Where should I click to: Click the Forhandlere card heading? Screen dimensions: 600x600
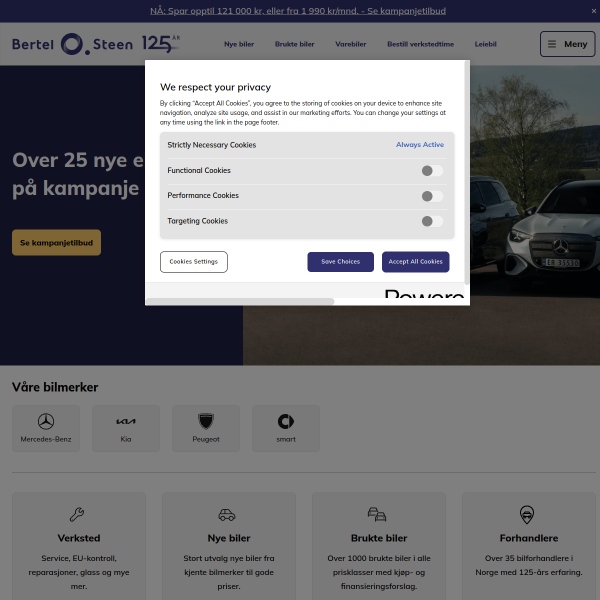(x=529, y=538)
